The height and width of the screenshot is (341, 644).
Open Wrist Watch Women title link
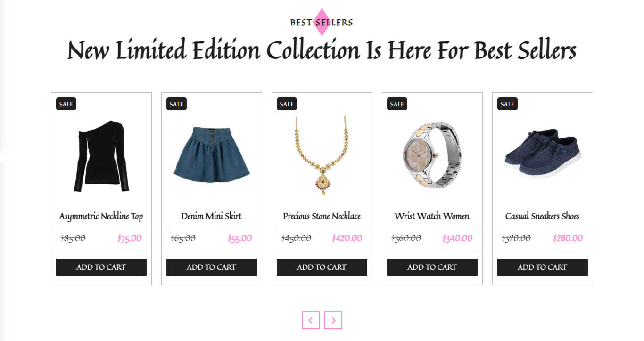(x=432, y=216)
